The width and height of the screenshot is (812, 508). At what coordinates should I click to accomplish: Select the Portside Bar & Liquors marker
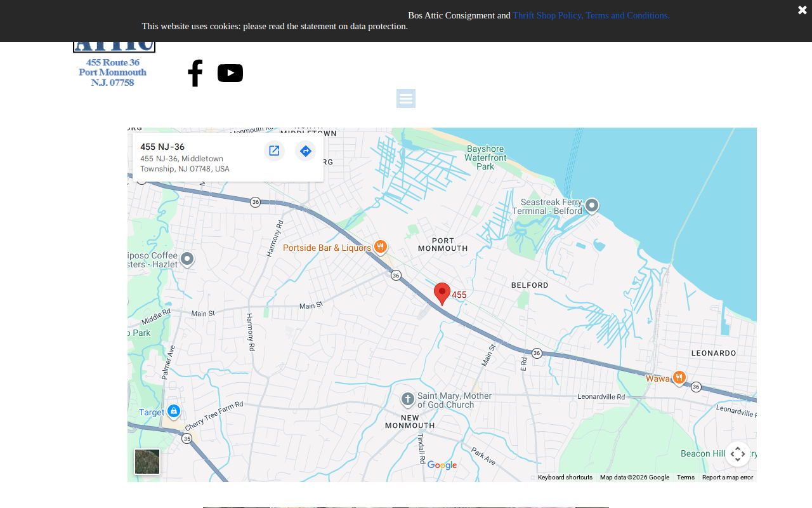pyautogui.click(x=381, y=247)
